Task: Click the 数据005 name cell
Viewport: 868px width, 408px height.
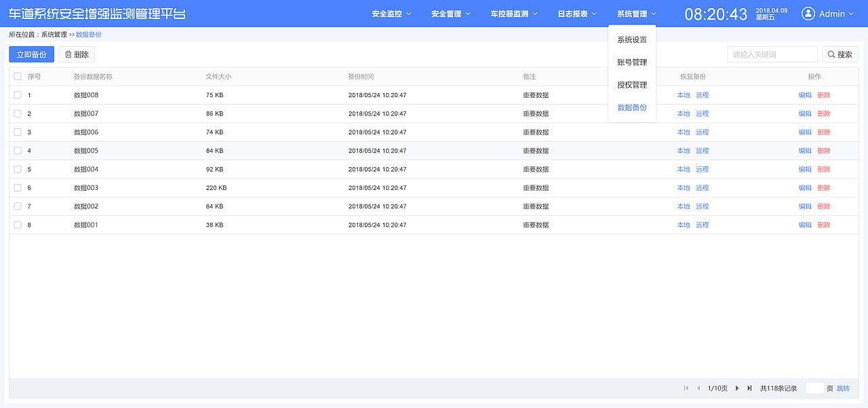Action: [x=86, y=151]
